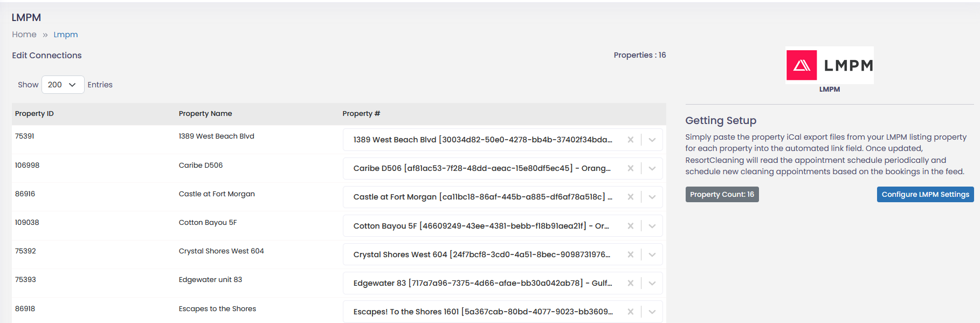Expand the property selector for Caribe D506

point(652,168)
